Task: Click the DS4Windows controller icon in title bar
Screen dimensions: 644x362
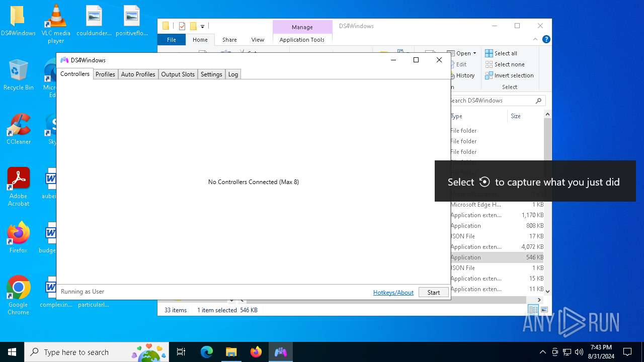Action: tap(64, 60)
